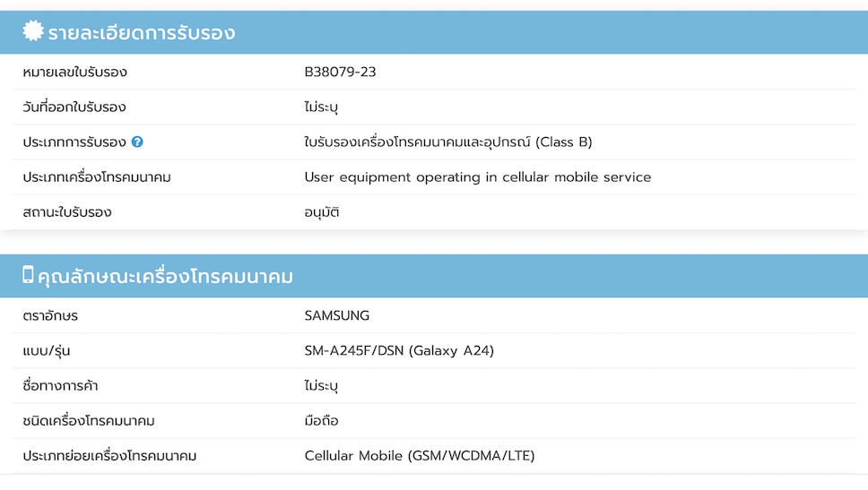
Task: Click the สถานะใบรับรอง label
Action: [x=67, y=212]
